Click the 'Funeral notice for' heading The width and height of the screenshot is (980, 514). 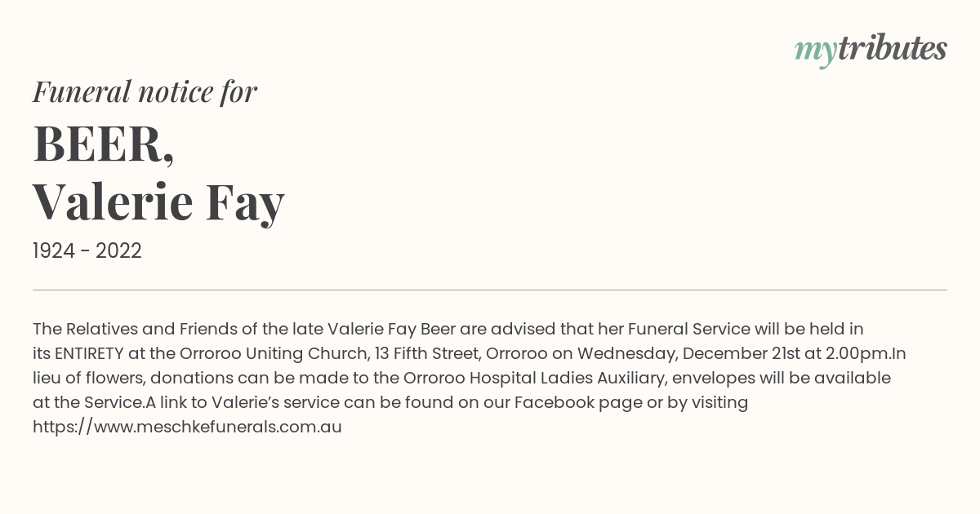[x=145, y=91]
